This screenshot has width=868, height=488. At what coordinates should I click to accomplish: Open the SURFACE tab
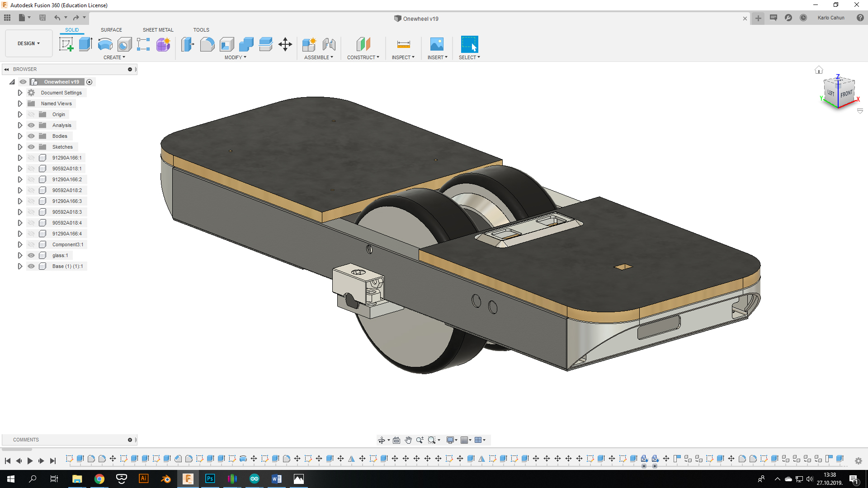tap(112, 30)
